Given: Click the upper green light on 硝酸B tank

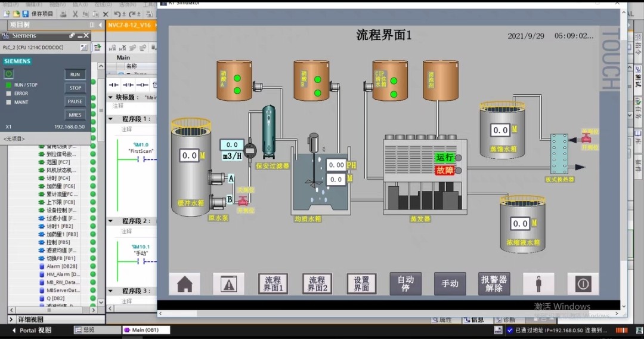Looking at the screenshot, I should point(317,80).
